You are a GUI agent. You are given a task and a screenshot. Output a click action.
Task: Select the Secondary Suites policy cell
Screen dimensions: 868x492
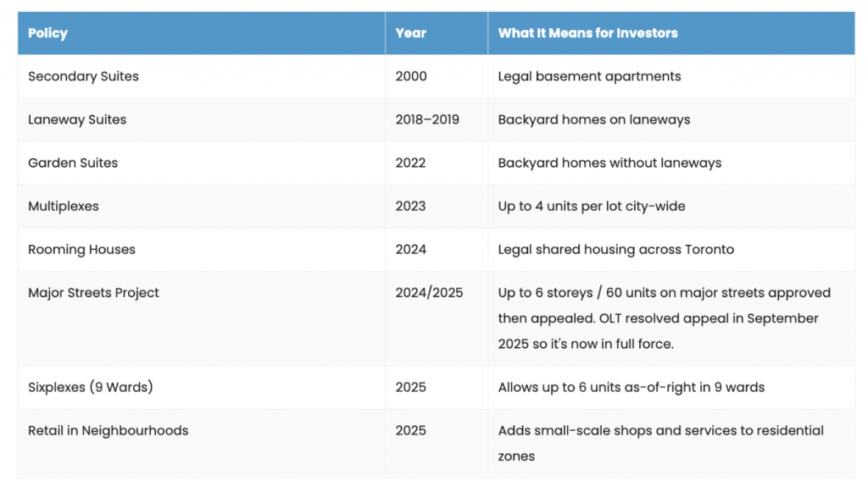pos(83,76)
